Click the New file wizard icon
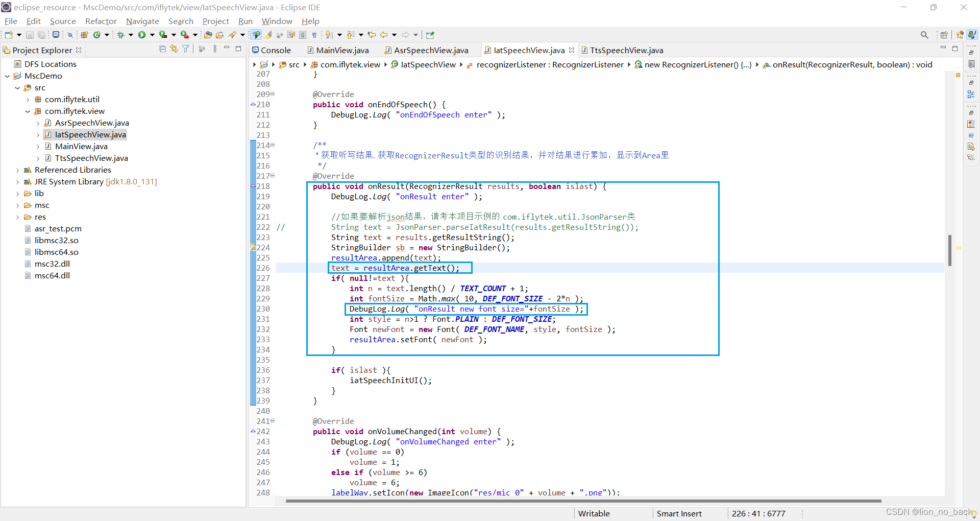 tap(9, 35)
